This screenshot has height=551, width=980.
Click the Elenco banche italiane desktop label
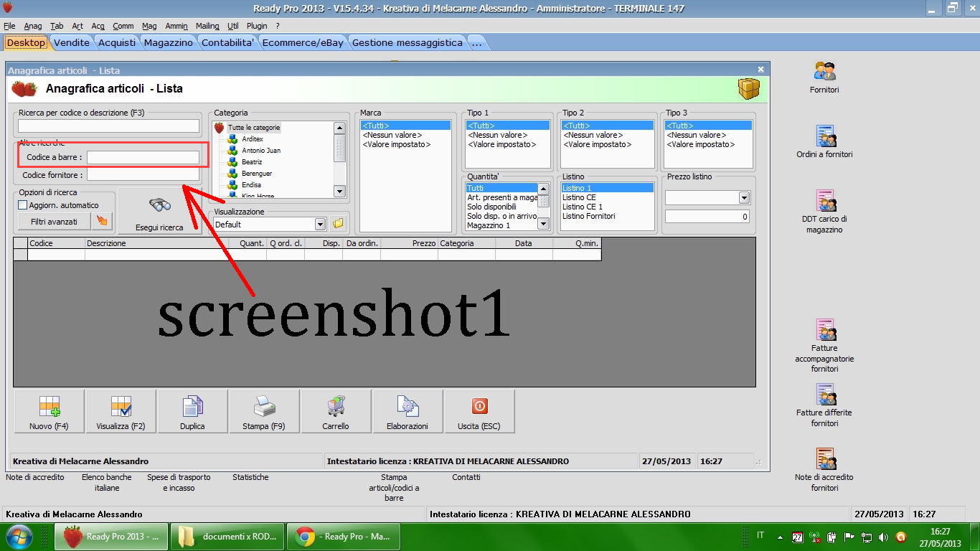[107, 482]
